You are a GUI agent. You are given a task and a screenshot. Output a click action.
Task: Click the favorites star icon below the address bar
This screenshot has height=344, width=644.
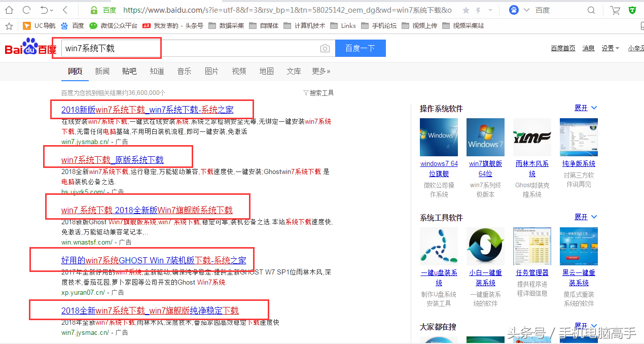[x=9, y=25]
